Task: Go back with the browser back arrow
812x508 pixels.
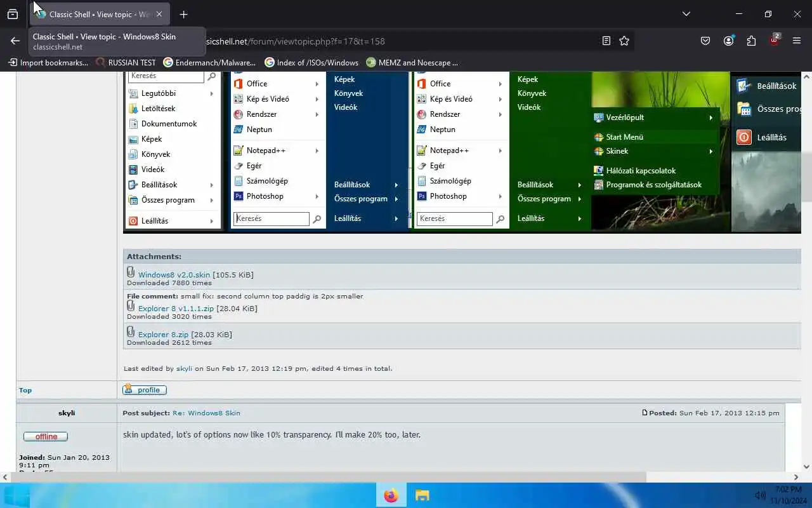Action: pos(15,41)
